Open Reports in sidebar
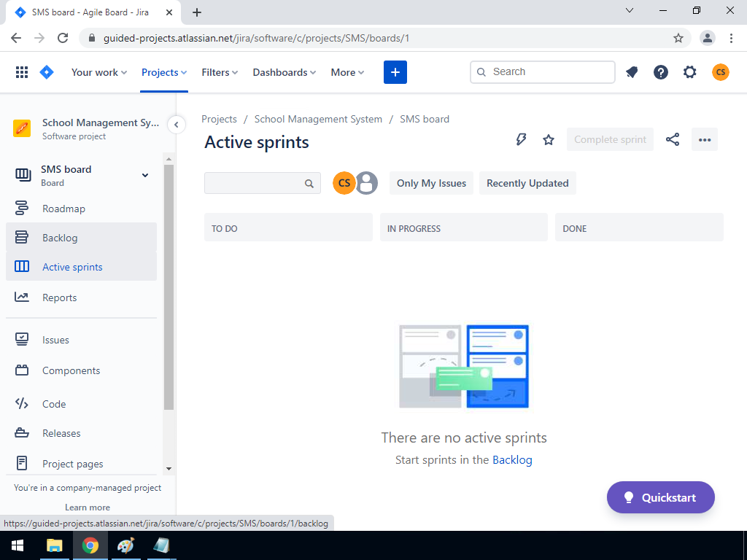 point(82,297)
